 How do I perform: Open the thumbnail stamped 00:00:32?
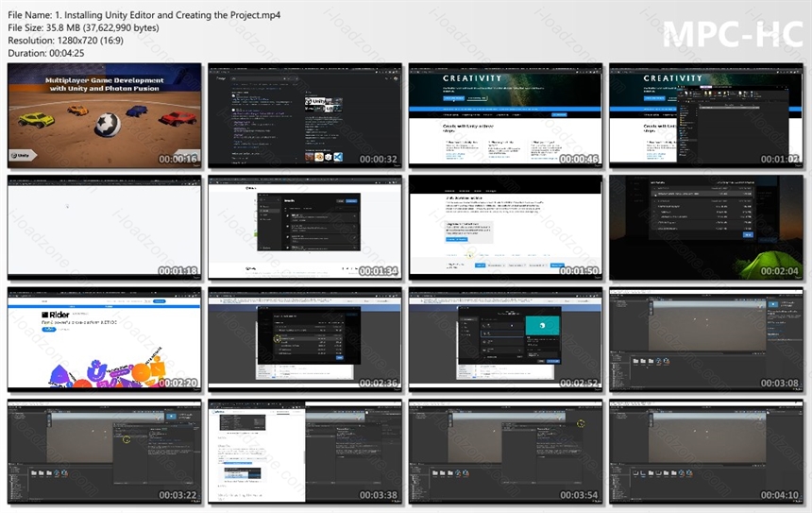click(x=304, y=115)
